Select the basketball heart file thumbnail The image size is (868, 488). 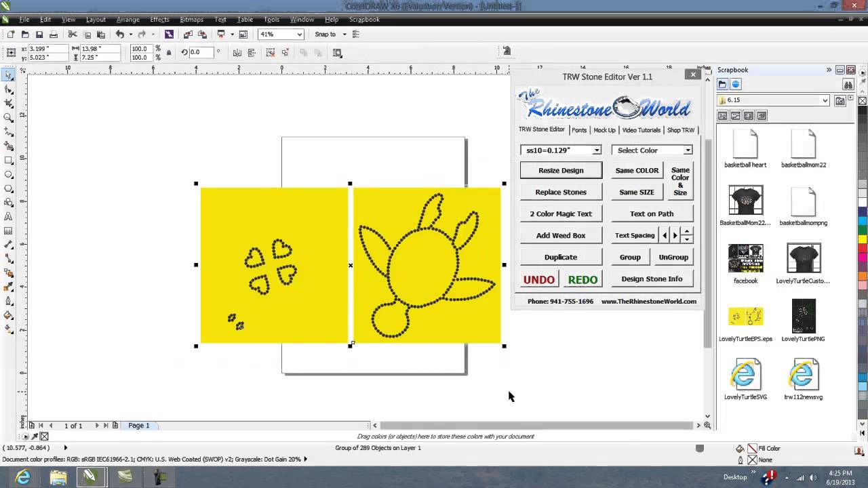pos(745,142)
